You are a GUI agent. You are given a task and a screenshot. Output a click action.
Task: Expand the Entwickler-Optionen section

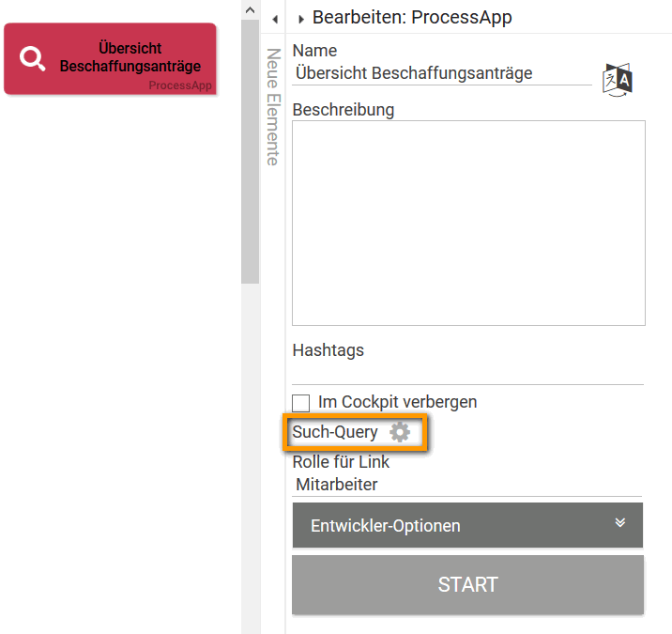click(467, 525)
